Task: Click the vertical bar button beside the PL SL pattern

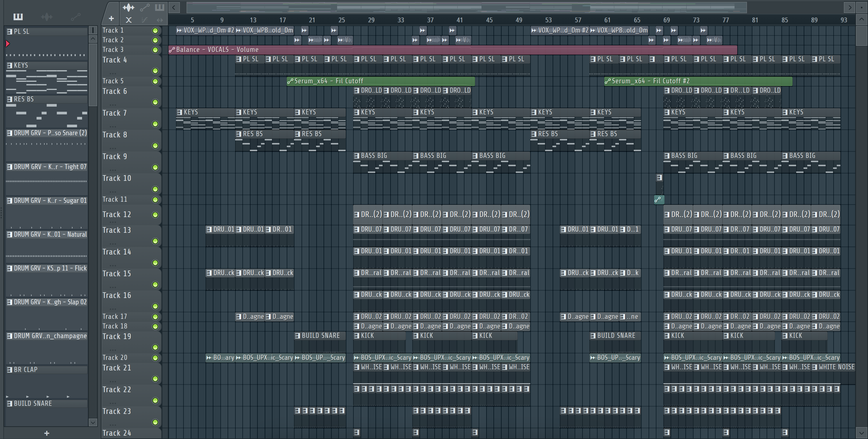Action: pos(93,30)
